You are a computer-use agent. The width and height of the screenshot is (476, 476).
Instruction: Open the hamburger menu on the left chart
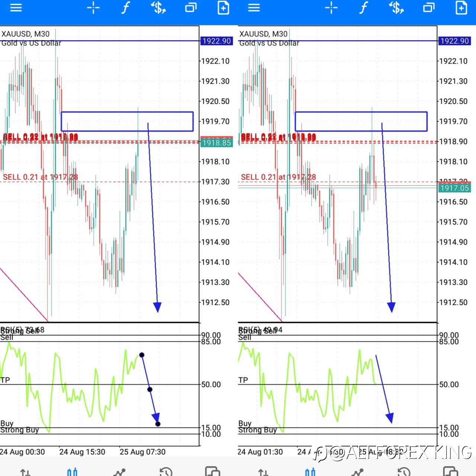(x=16, y=8)
